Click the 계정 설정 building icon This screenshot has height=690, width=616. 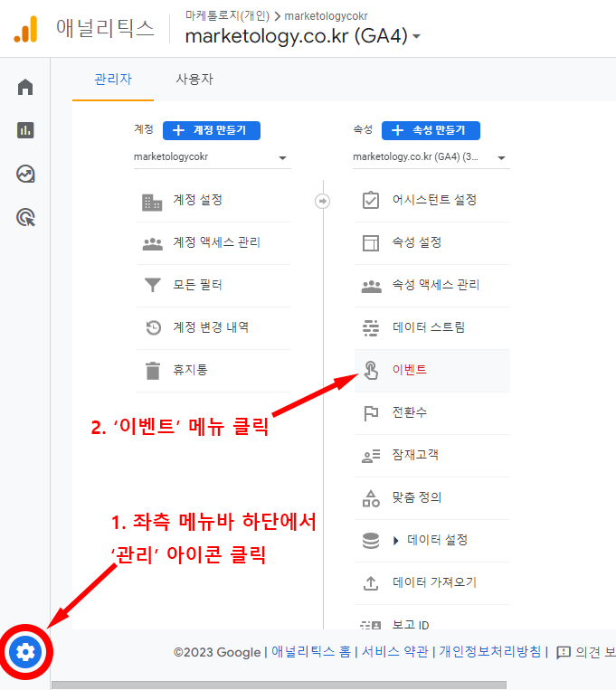[x=152, y=202]
